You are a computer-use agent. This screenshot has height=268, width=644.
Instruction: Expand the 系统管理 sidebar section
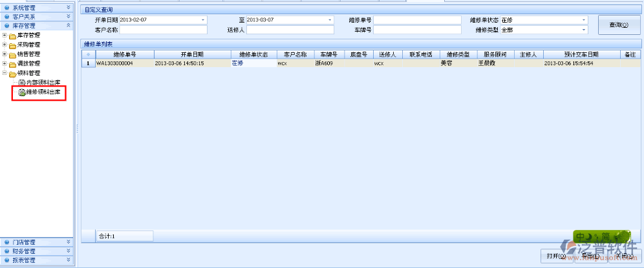(69, 7)
